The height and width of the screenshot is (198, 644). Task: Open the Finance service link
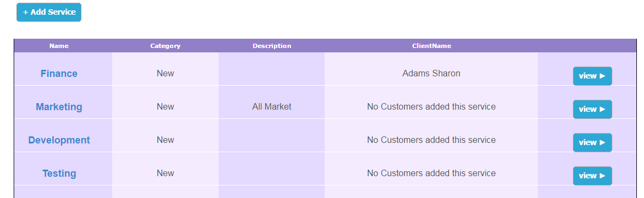pos(58,74)
